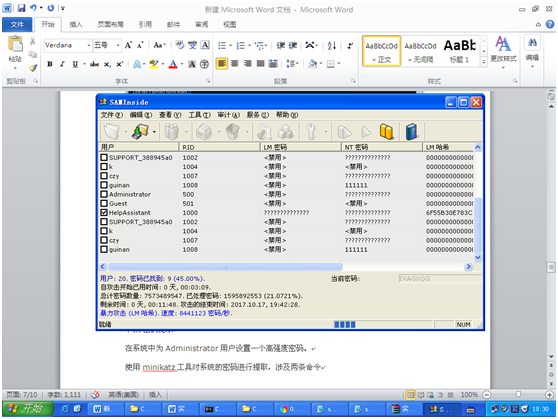Open Change Styles icon

pos(503,44)
